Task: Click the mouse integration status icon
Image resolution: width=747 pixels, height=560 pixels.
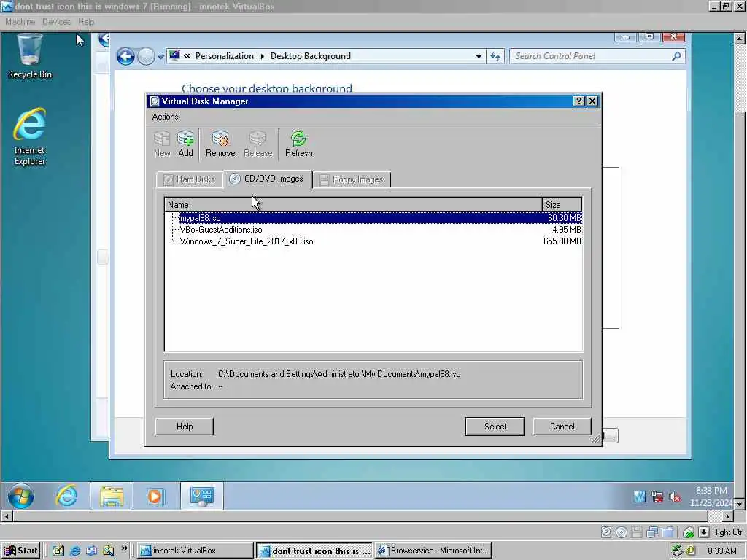Action: pyautogui.click(x=689, y=532)
